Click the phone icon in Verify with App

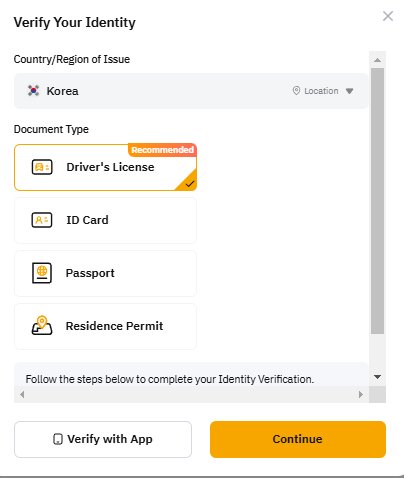[x=58, y=439]
